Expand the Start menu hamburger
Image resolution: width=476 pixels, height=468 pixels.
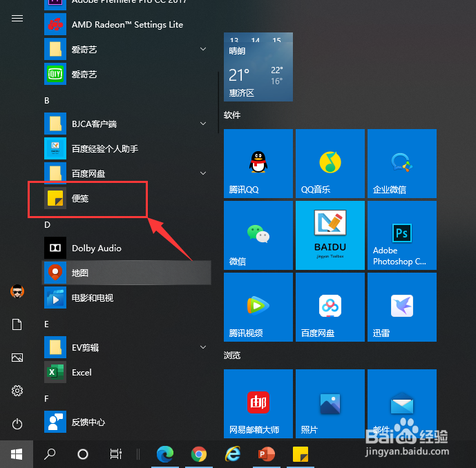(17, 19)
